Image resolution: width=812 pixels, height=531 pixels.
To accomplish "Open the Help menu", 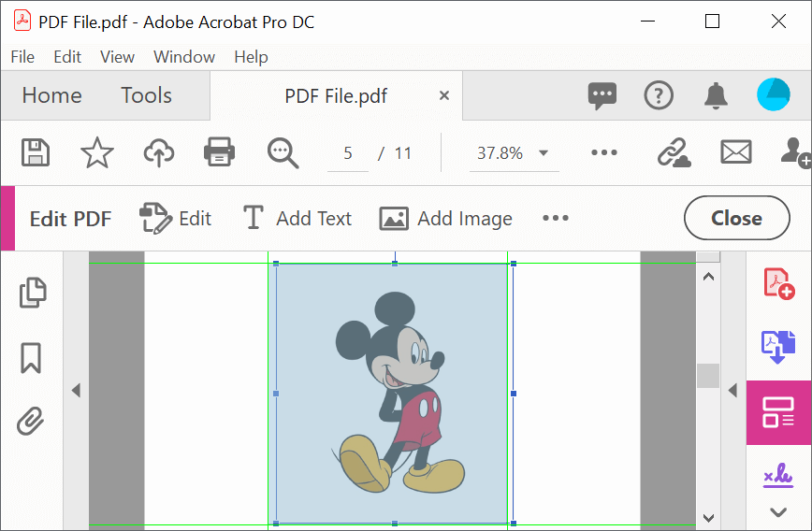I will [x=251, y=57].
